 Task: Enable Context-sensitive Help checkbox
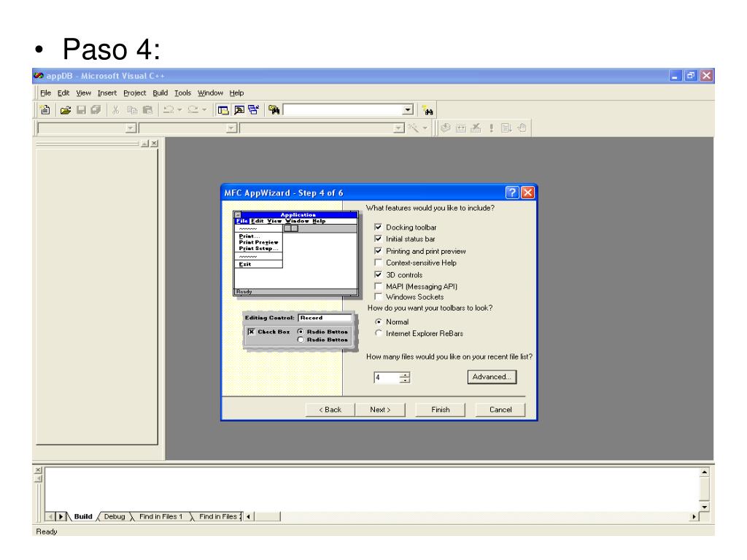[x=379, y=262]
